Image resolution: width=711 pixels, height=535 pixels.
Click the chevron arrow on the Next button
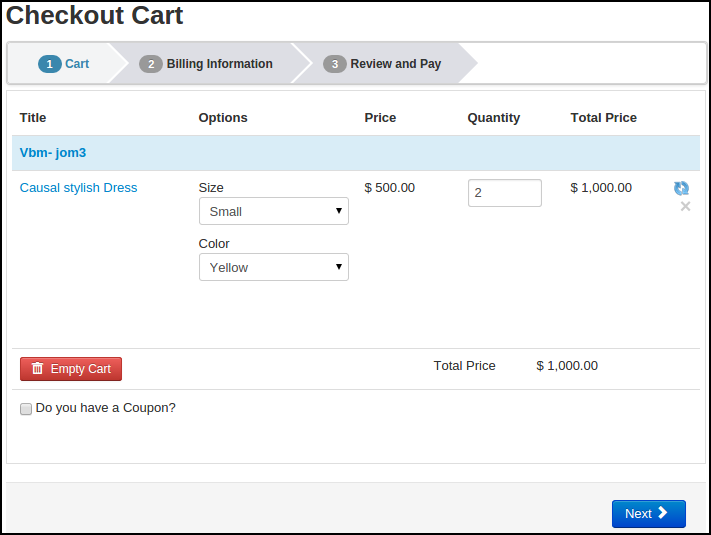663,513
